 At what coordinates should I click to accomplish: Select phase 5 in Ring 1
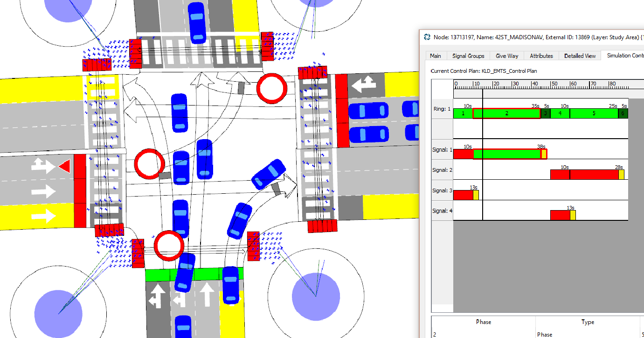click(x=594, y=113)
